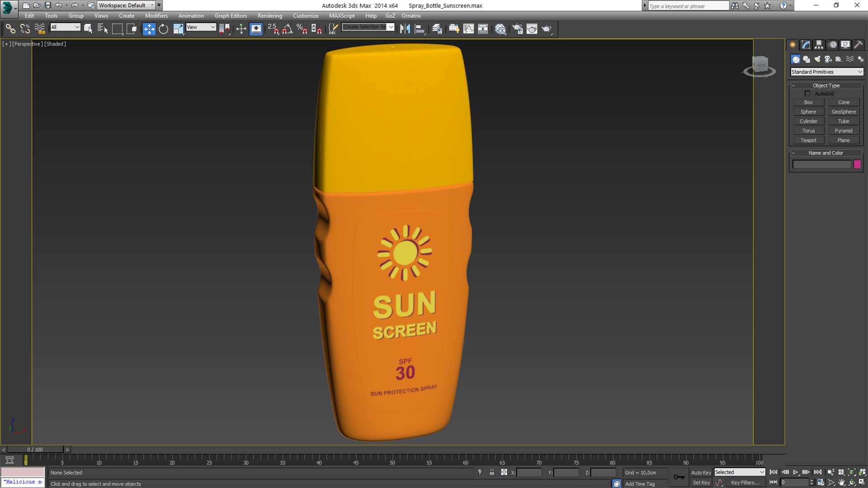Viewport: 868px width, 488px height.
Task: Activate the Select and Rotate tool
Action: (164, 29)
